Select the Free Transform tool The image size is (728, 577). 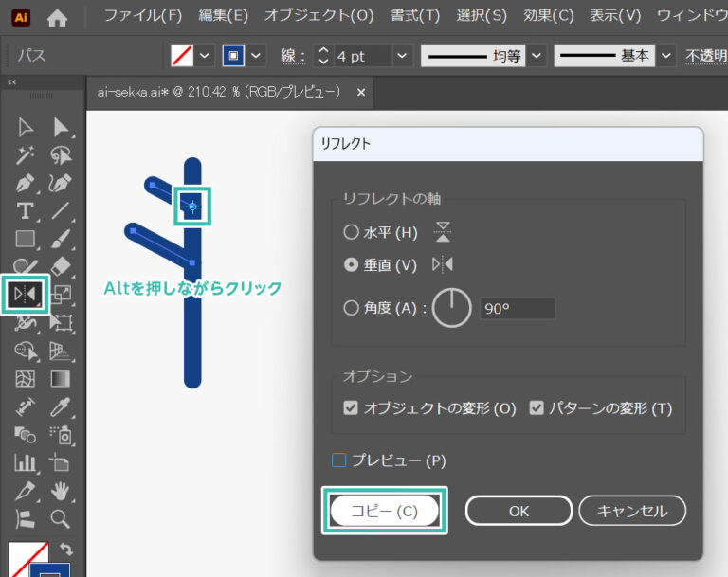click(x=61, y=322)
